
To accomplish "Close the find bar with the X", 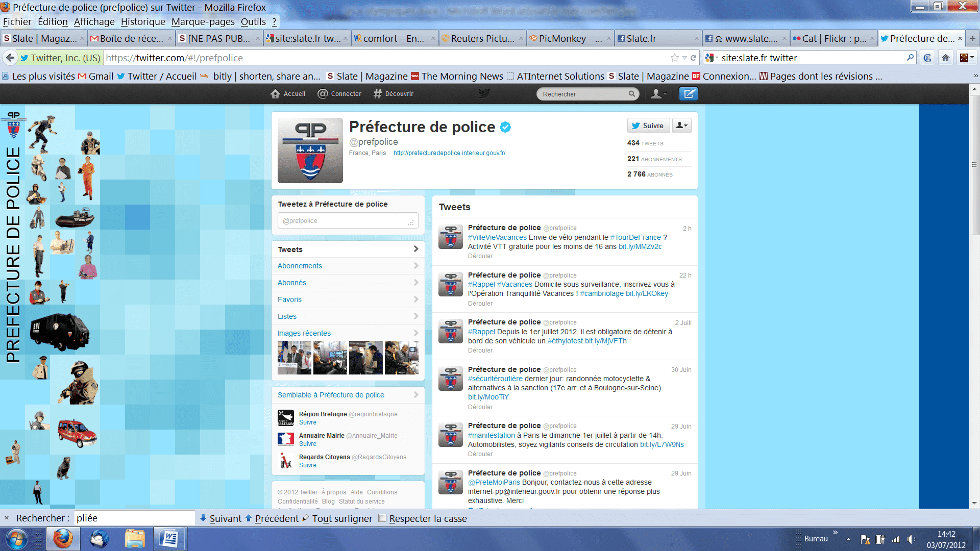I will pos(7,518).
